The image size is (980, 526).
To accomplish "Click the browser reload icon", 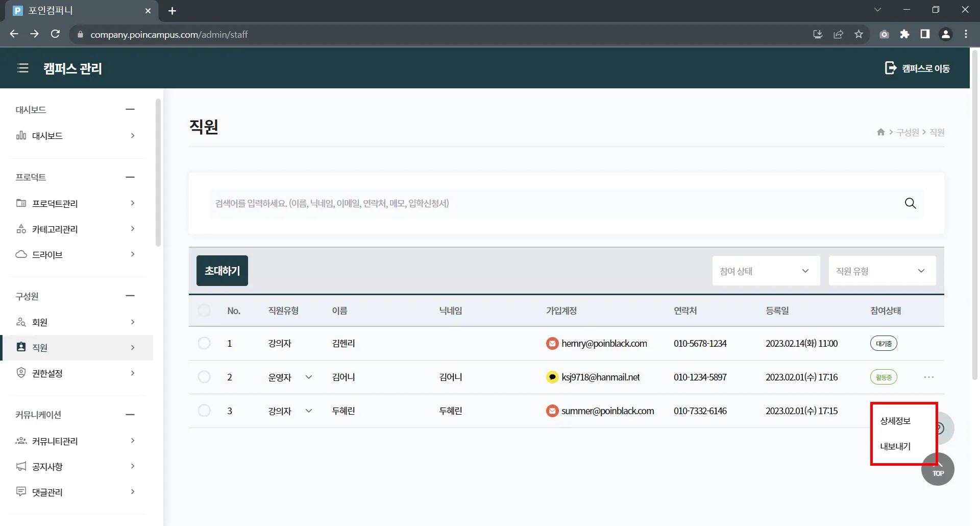I will (x=55, y=34).
